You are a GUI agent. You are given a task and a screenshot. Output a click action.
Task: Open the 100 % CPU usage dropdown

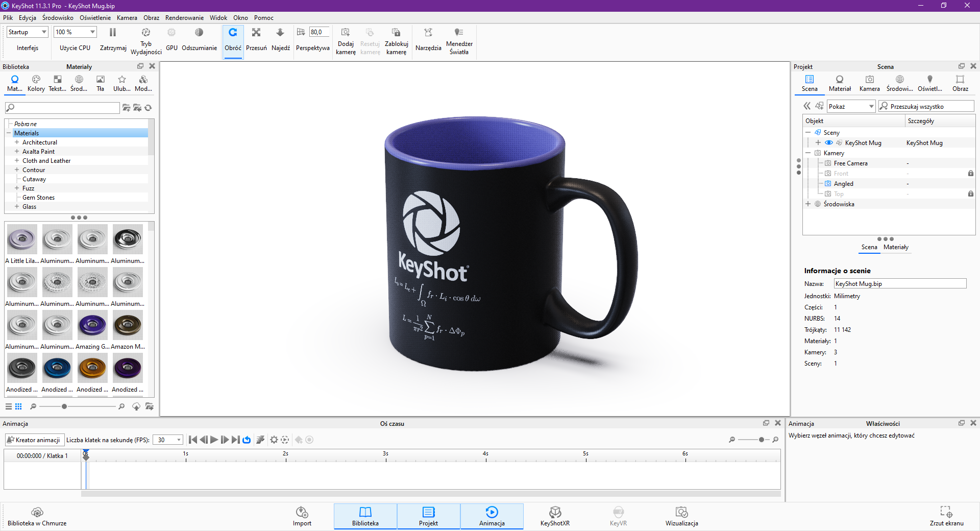coord(75,32)
